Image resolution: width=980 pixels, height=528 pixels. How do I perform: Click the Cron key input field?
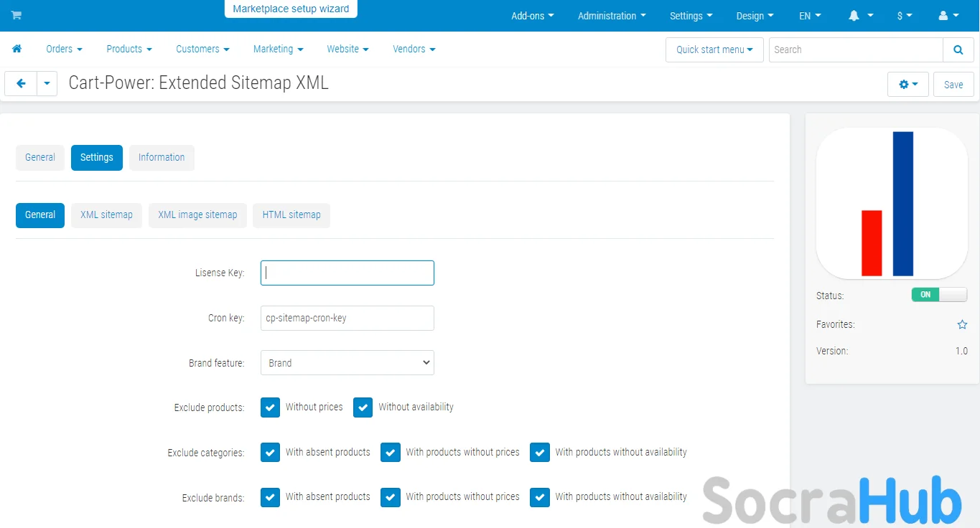pyautogui.click(x=347, y=319)
